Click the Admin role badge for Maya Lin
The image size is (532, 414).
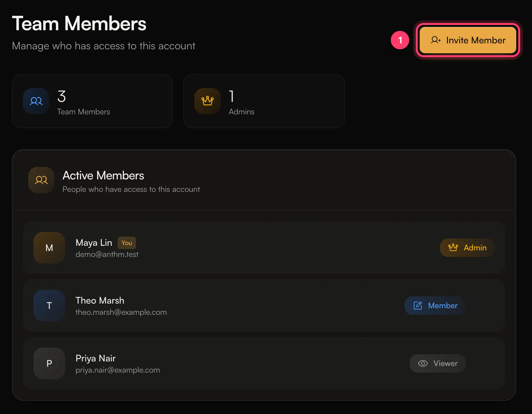coord(467,248)
